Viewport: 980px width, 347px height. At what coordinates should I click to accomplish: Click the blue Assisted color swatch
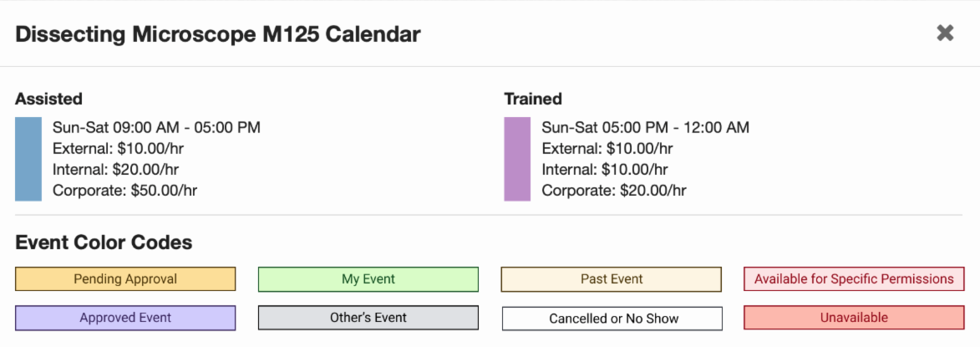click(x=28, y=159)
